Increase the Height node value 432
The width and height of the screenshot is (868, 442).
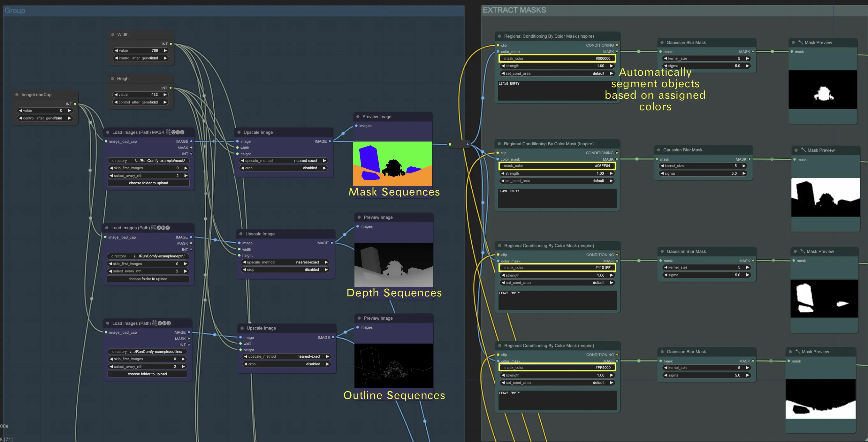pyautogui.click(x=165, y=95)
